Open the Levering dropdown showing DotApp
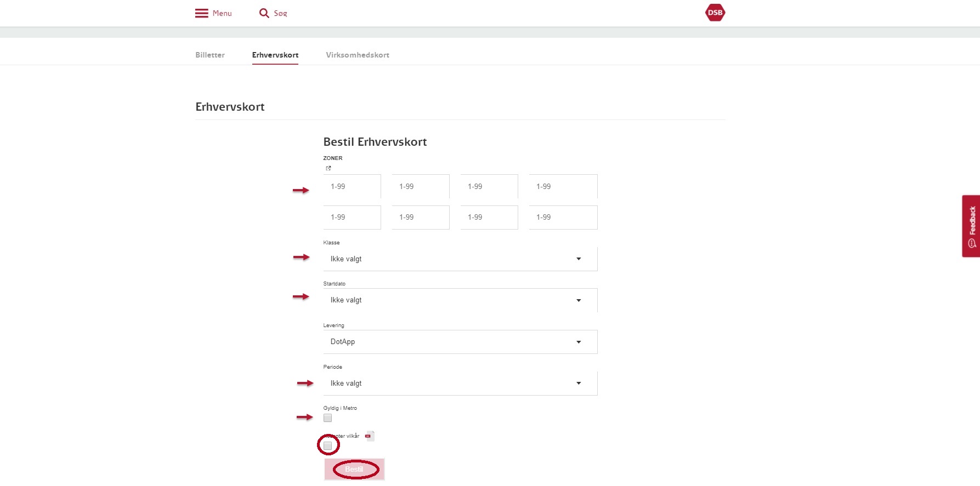980x486 pixels. (460, 342)
